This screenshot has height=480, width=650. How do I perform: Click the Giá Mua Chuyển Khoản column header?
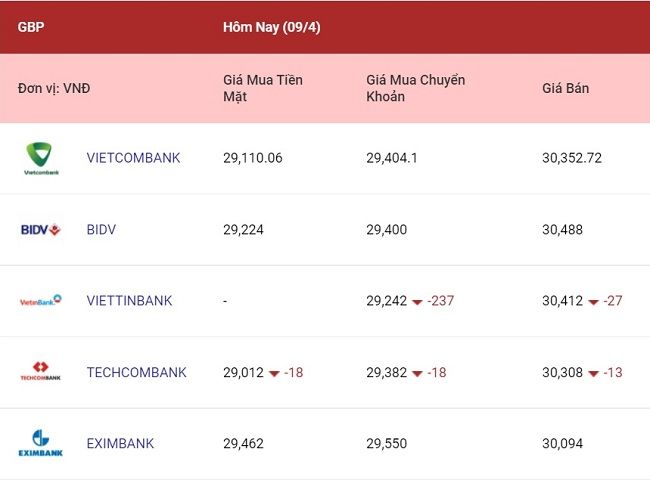tap(415, 88)
